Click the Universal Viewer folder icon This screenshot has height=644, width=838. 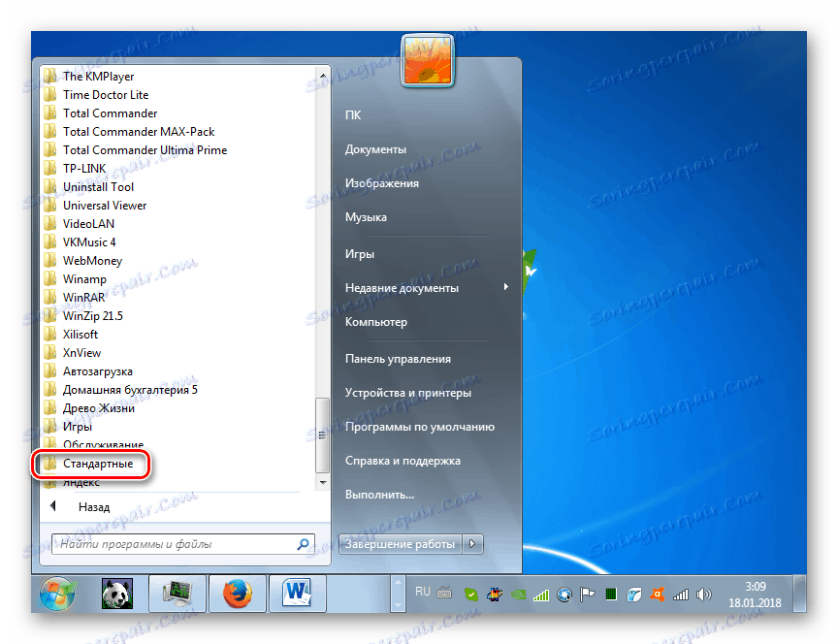click(49, 206)
